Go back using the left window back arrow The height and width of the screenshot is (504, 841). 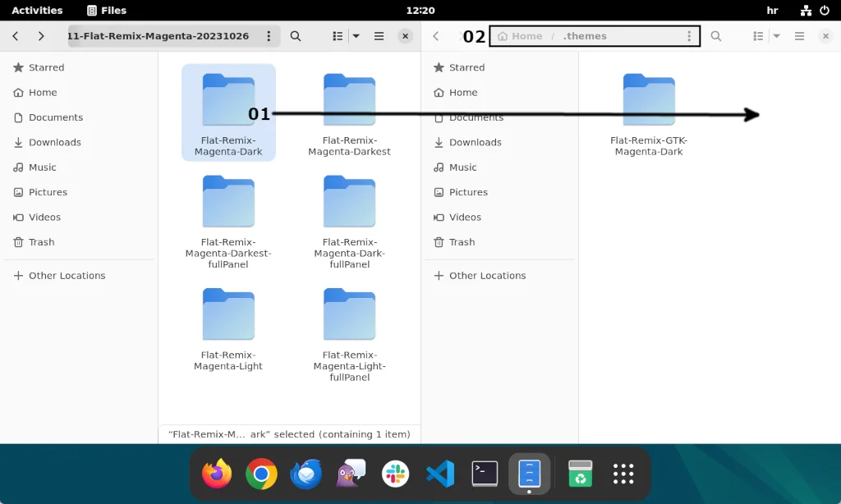tap(15, 36)
